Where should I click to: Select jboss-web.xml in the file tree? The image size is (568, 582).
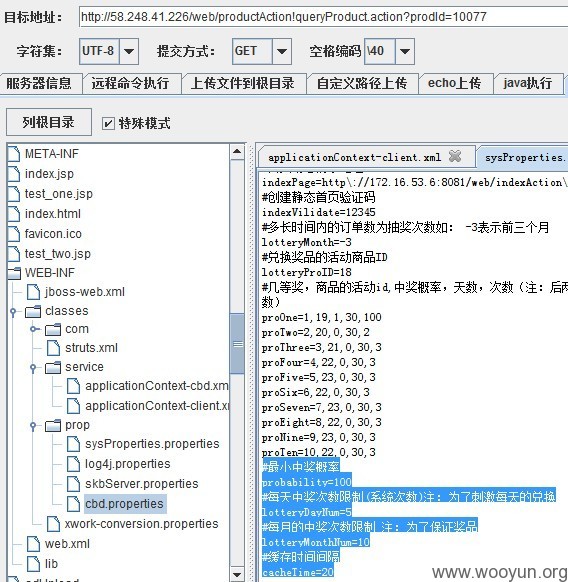click(85, 292)
